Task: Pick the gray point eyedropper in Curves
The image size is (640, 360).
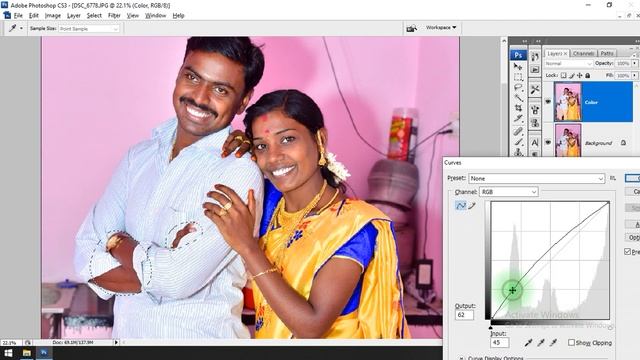Action: pyautogui.click(x=541, y=343)
